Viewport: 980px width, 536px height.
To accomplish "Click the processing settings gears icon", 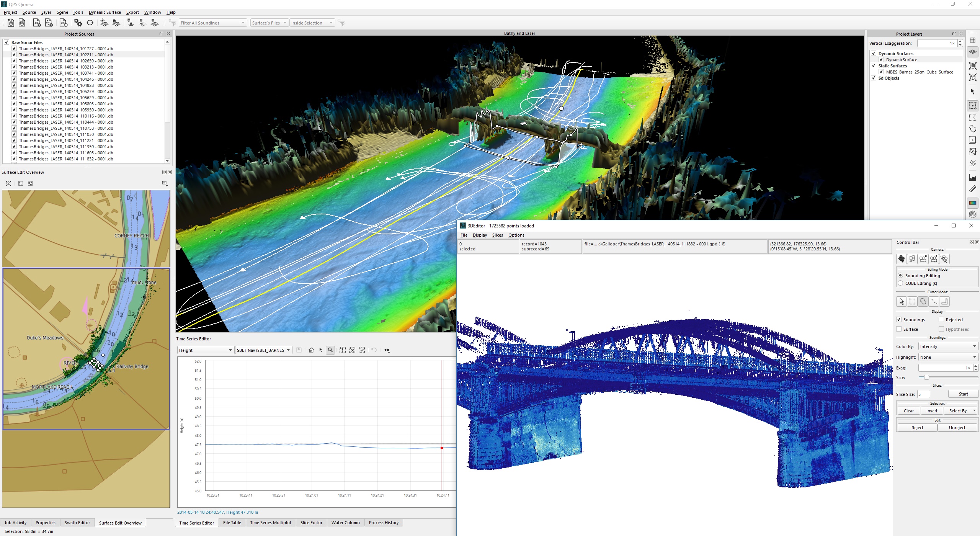I will pyautogui.click(x=78, y=23).
